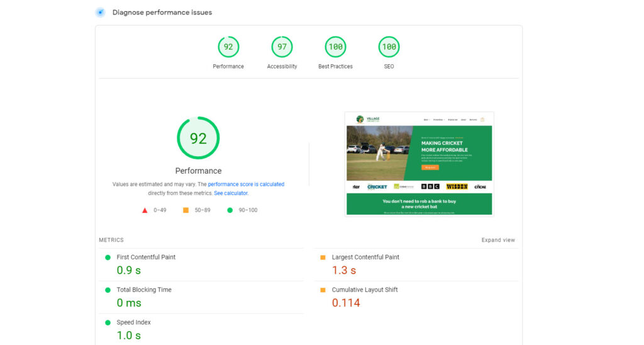Screen dimensions: 644x345
Task: Click the orange square beside Largest Contentful Paint
Action: [x=323, y=257]
